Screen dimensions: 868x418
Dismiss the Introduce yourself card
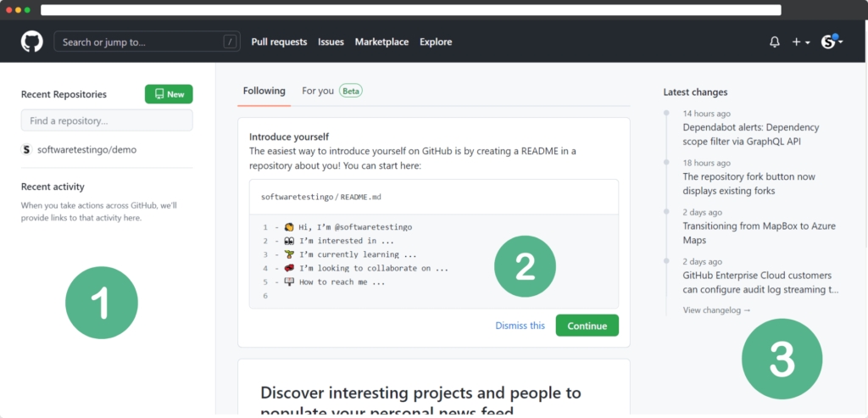pyautogui.click(x=520, y=326)
